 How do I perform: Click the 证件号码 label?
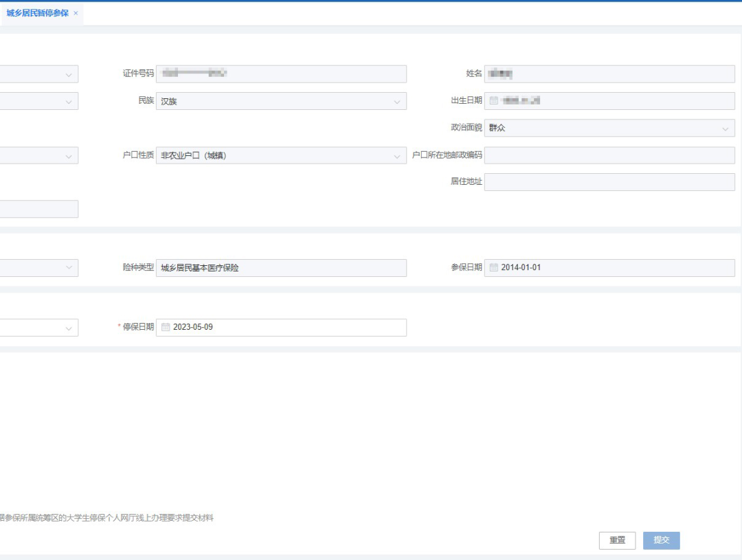click(138, 74)
